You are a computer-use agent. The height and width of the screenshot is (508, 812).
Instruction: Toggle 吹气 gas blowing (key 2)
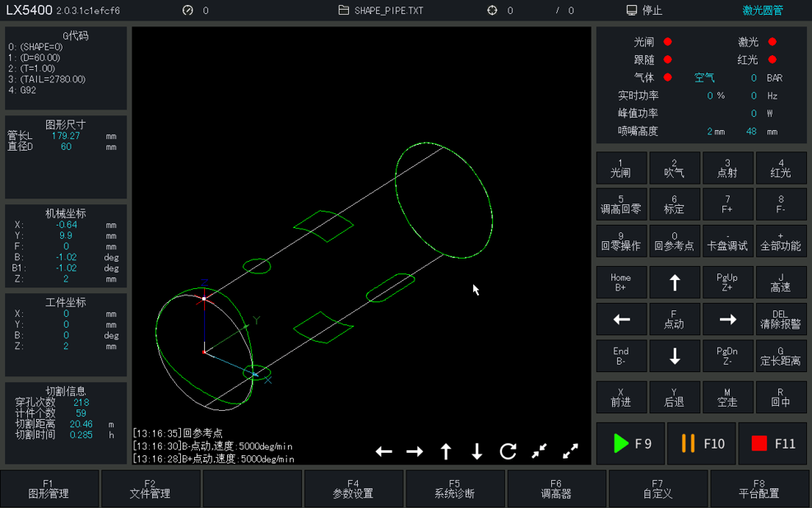(x=674, y=168)
